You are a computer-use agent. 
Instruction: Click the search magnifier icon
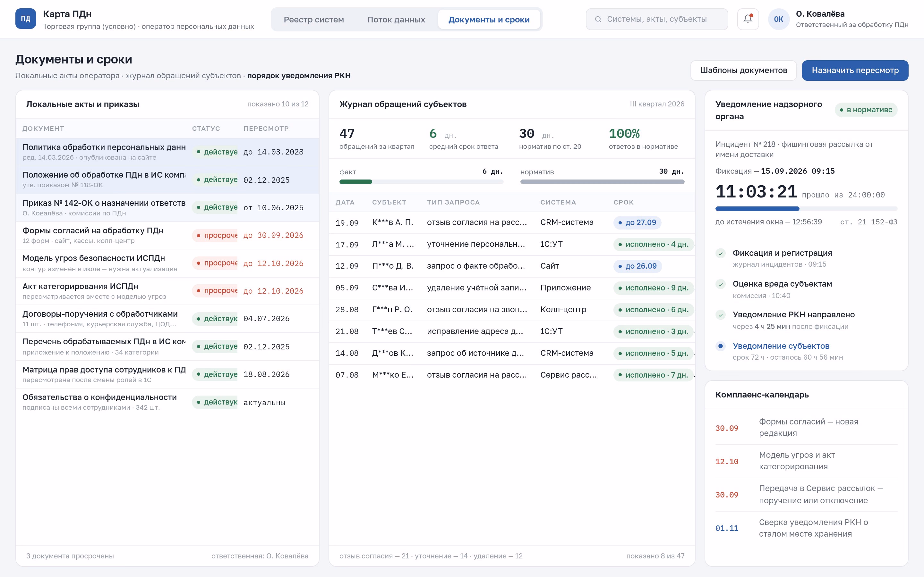(x=598, y=19)
